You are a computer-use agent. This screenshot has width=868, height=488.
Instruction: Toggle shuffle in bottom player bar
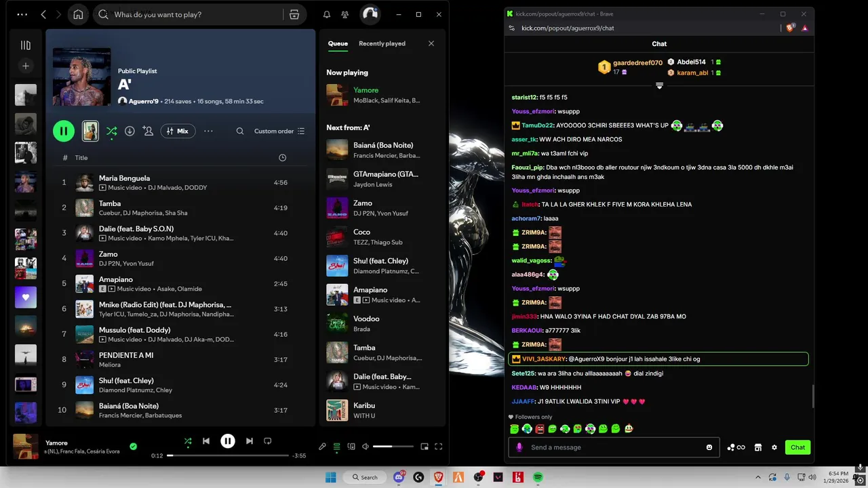coord(188,441)
